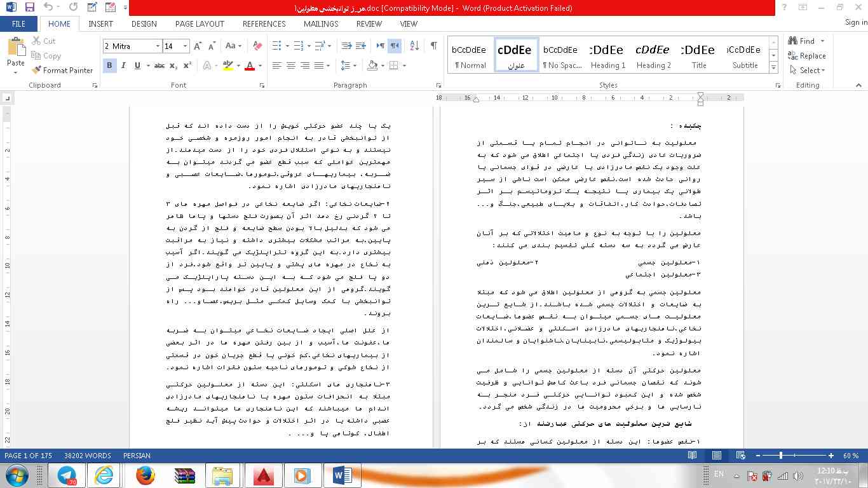Click the 38202 WORDS count in status bar
868x488 pixels.
tap(88, 456)
